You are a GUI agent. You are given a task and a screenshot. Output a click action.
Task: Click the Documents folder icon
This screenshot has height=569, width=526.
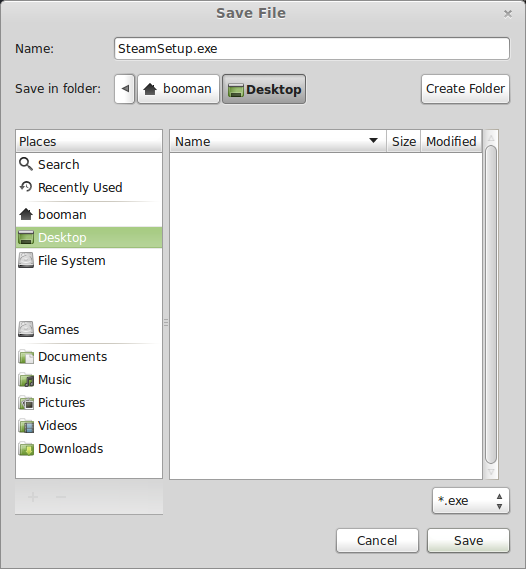pyautogui.click(x=26, y=357)
